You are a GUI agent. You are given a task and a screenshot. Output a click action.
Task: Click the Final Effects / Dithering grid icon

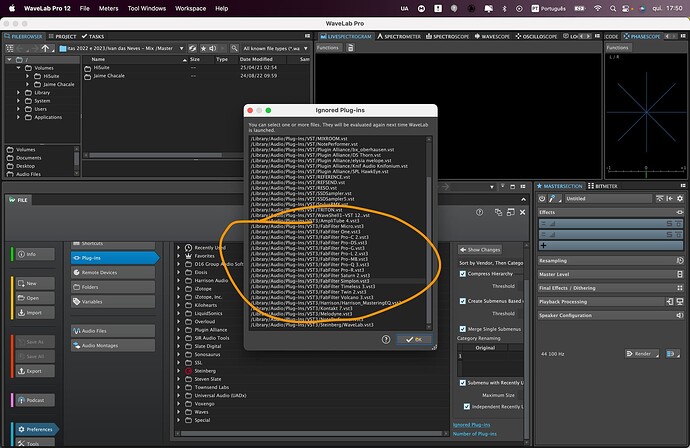click(680, 288)
